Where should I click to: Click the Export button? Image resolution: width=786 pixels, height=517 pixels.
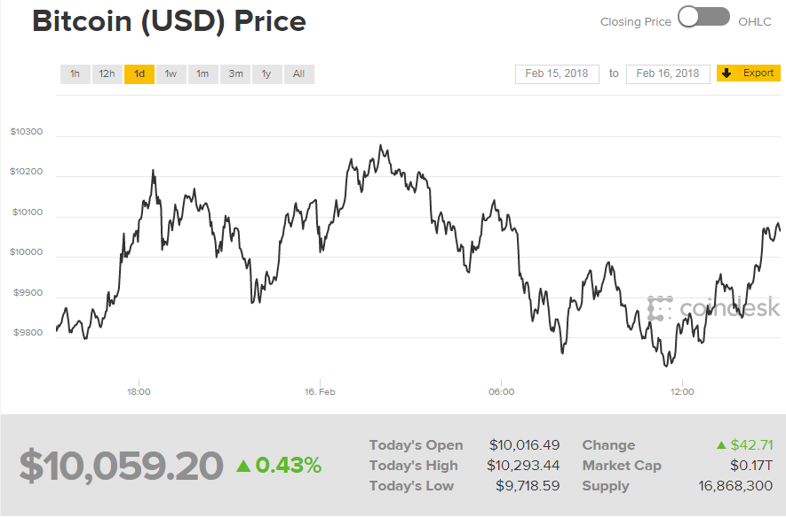748,73
